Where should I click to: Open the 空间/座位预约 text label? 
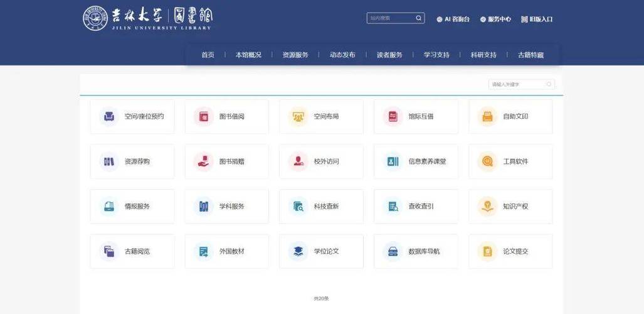click(x=144, y=116)
